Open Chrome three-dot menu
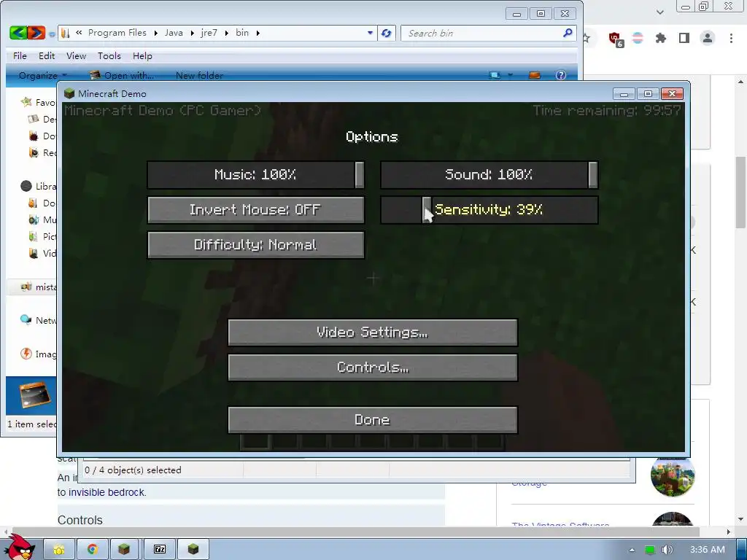The image size is (747, 560). [x=731, y=38]
